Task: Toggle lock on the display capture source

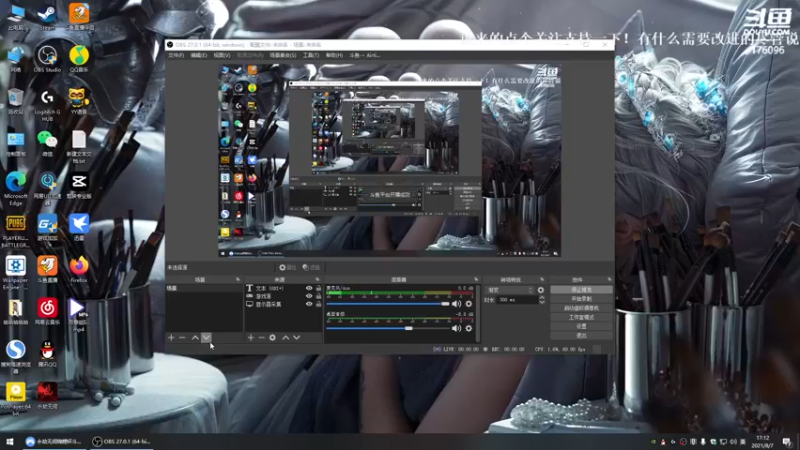Action: coord(318,304)
